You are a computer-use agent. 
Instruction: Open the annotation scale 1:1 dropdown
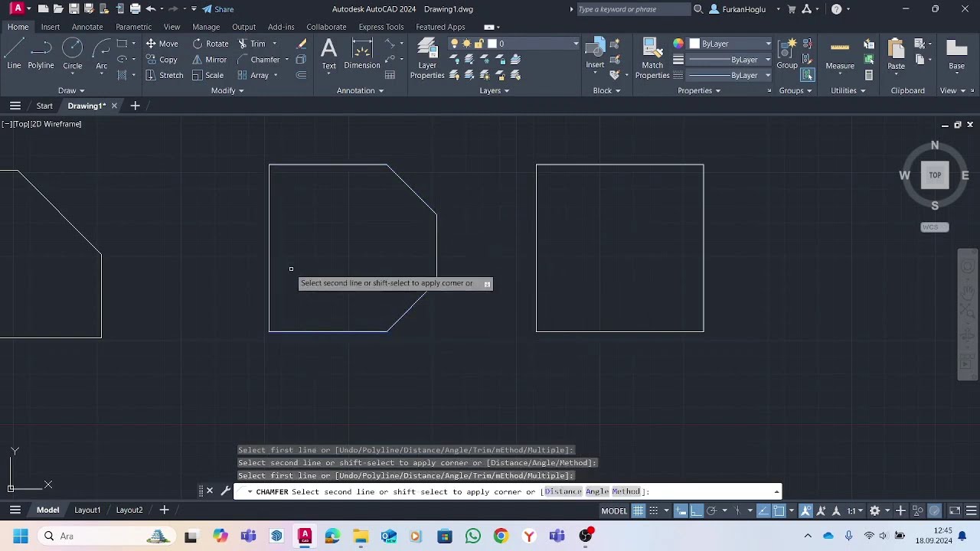[855, 510]
